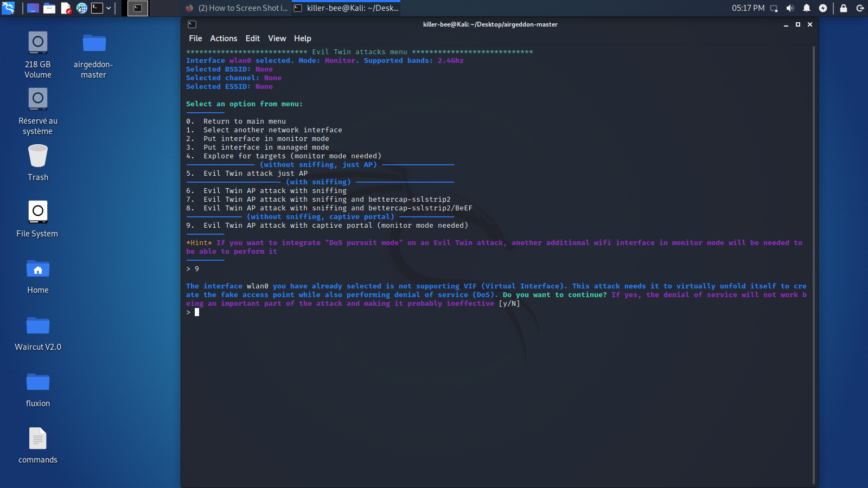This screenshot has height=488, width=868.
Task: Open the Help menu in terminal
Action: 303,38
